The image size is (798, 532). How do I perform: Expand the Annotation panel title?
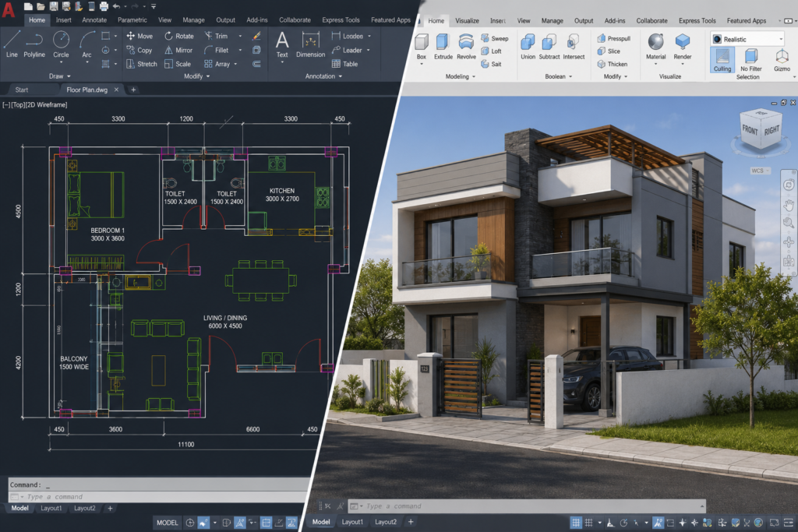tap(323, 76)
